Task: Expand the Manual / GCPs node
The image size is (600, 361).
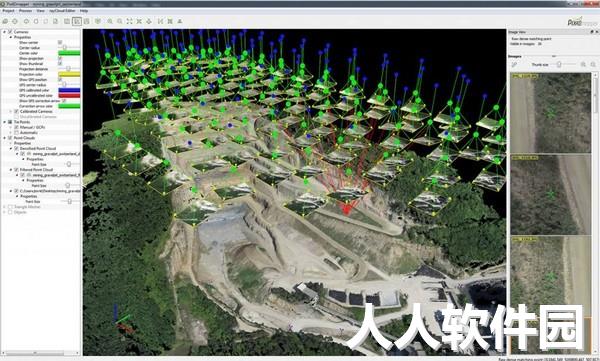Action: (x=11, y=127)
